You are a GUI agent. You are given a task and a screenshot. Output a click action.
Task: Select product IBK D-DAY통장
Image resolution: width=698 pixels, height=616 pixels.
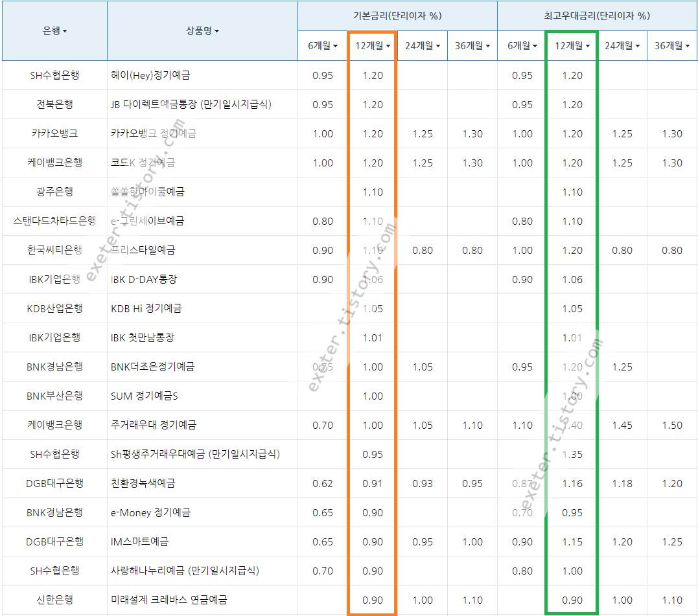pos(144,279)
